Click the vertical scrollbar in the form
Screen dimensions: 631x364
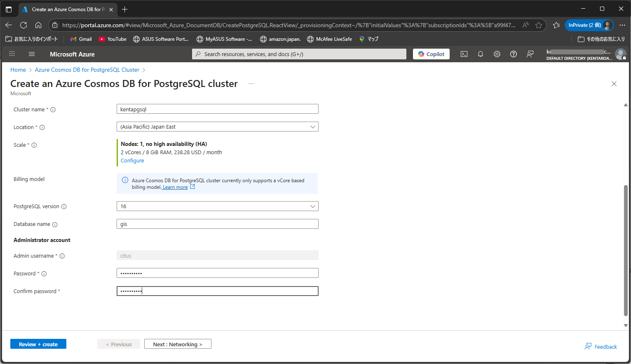point(626,251)
